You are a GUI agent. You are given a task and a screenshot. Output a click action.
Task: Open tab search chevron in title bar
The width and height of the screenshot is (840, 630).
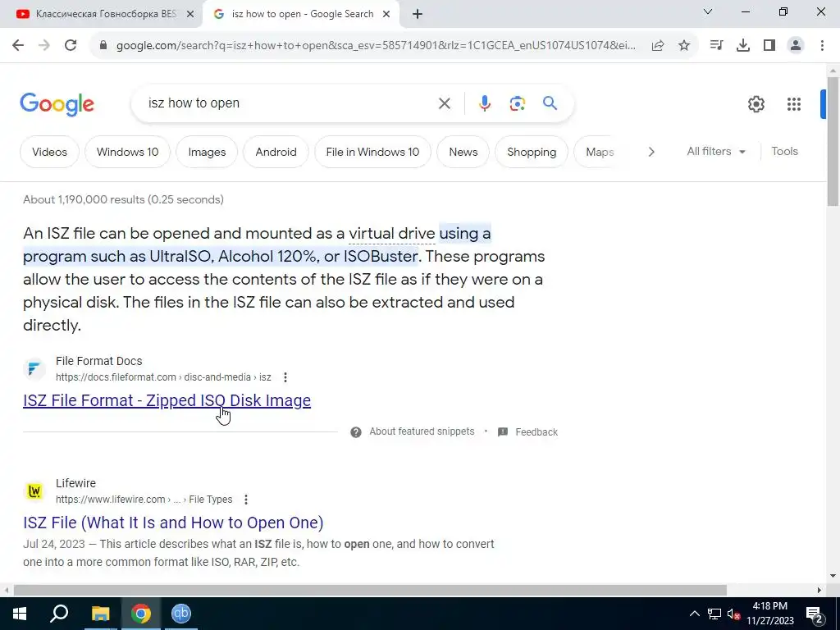click(x=708, y=11)
